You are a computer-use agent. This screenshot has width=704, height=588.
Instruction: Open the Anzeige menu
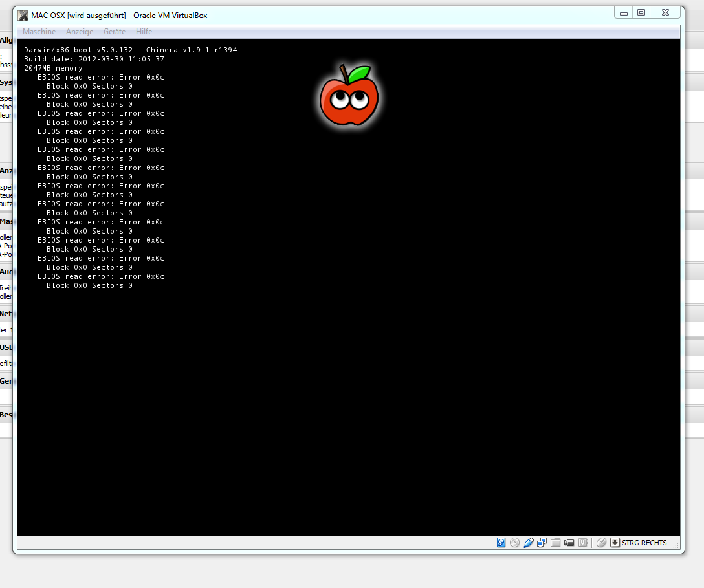click(80, 32)
